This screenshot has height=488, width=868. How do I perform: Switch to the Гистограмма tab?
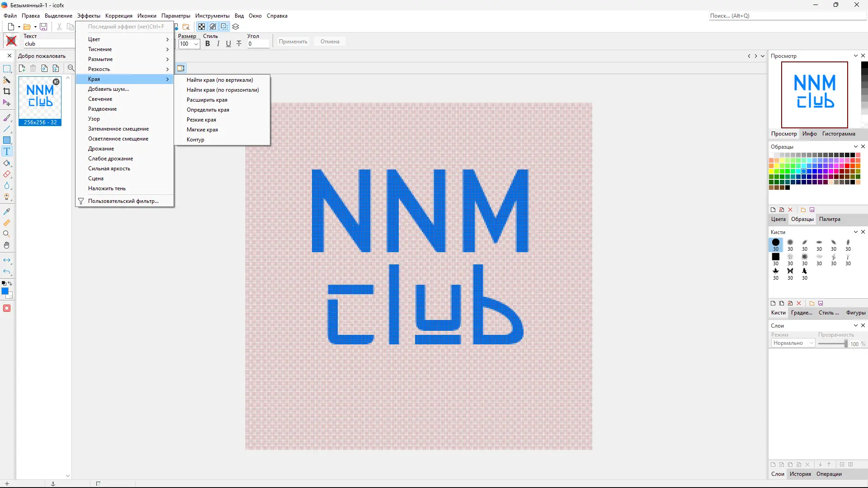click(x=838, y=134)
